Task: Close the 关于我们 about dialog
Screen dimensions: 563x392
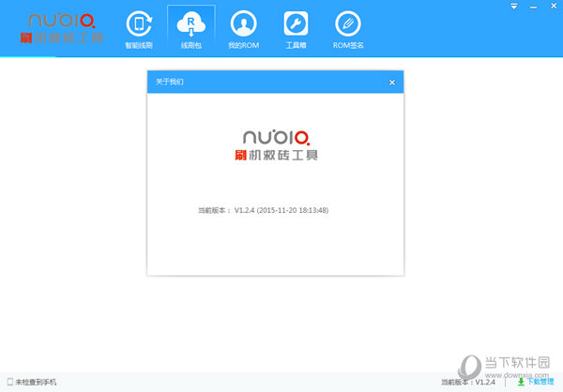Action: 392,83
